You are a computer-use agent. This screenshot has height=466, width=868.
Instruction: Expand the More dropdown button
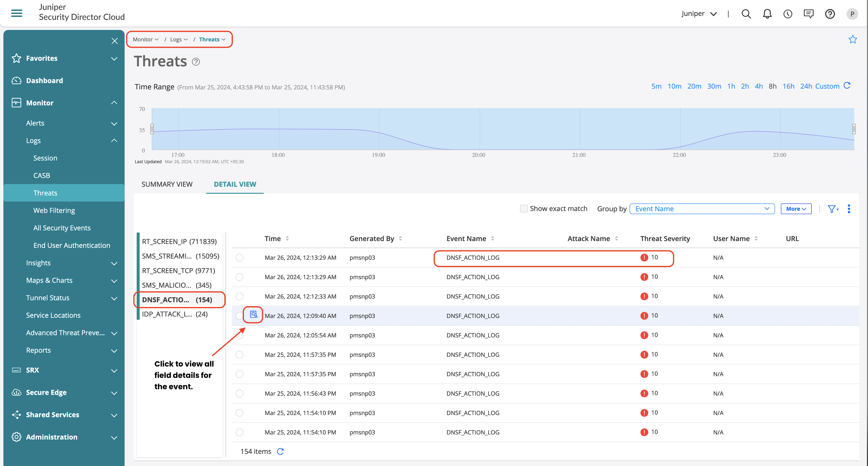[x=796, y=209]
